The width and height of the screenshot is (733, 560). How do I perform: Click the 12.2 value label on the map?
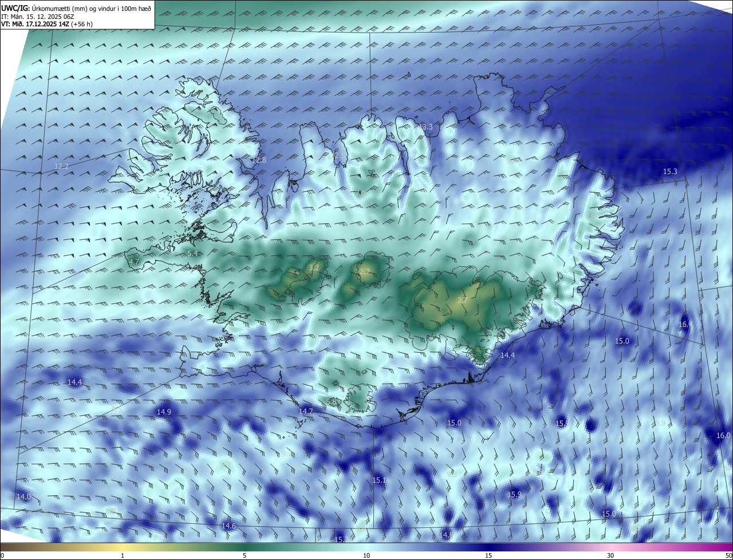(61, 166)
